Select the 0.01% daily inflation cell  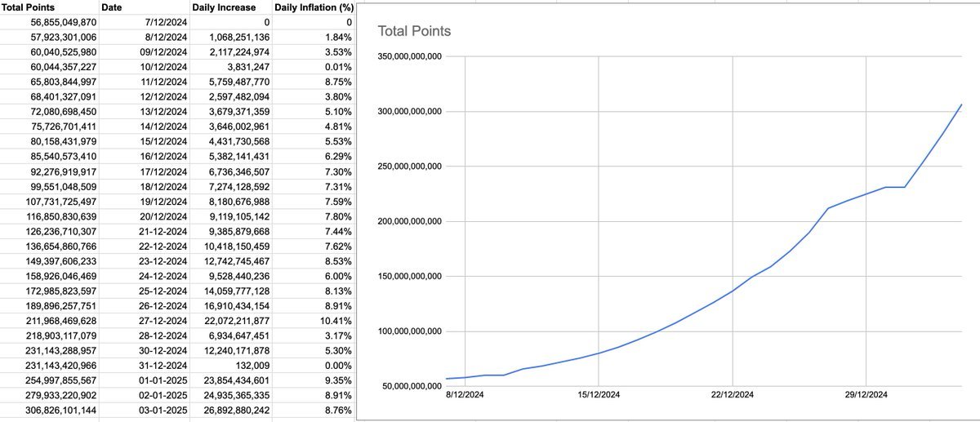click(338, 67)
